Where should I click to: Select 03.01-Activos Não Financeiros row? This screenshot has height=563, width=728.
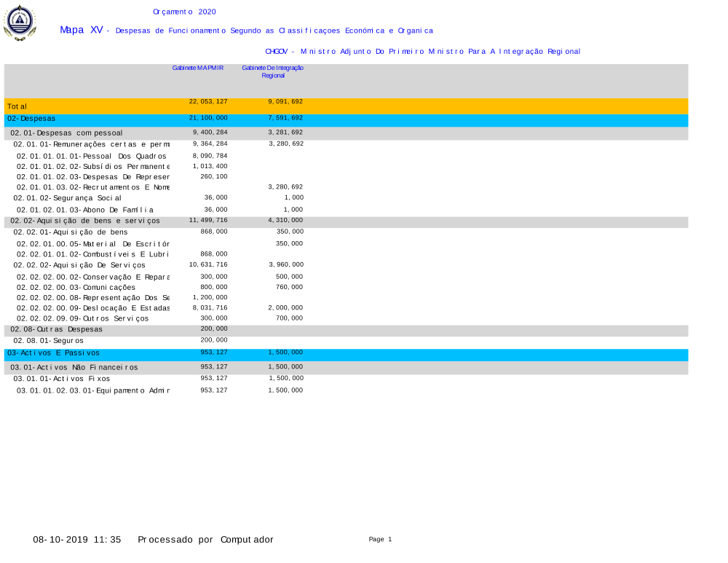(x=74, y=368)
